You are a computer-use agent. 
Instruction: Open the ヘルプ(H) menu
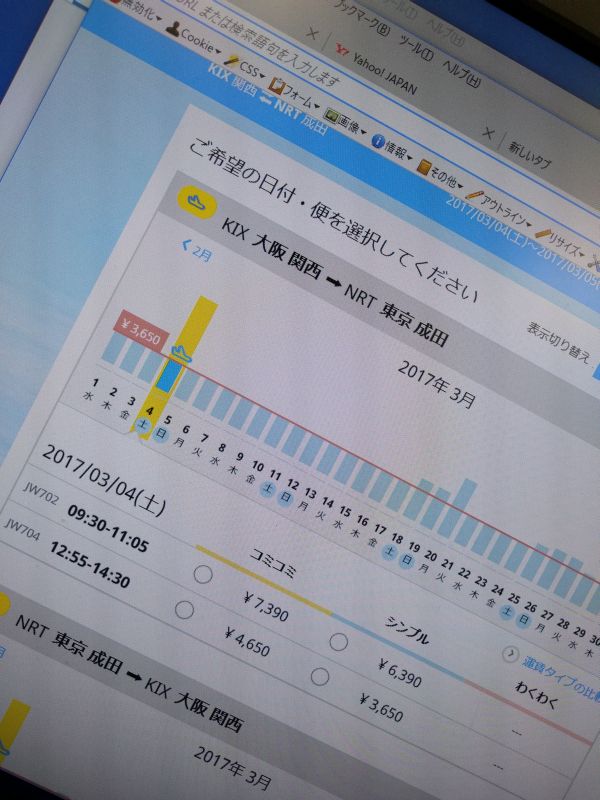462,74
